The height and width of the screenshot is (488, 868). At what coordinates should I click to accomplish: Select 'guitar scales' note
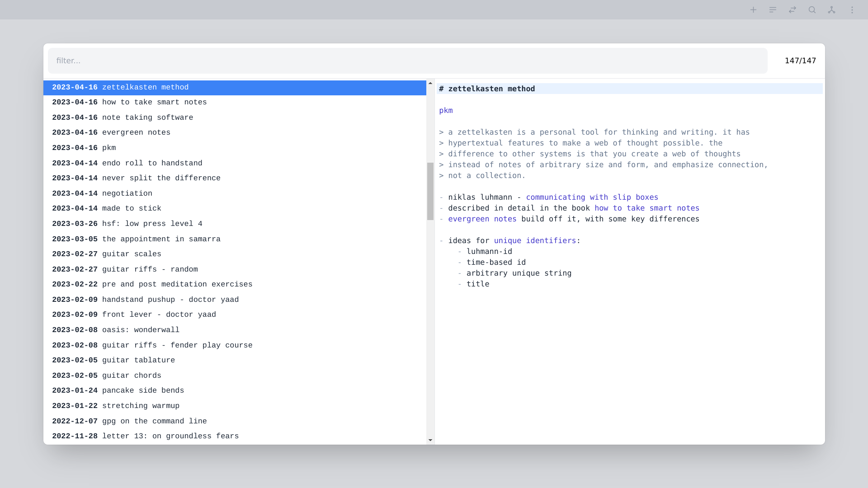(235, 254)
